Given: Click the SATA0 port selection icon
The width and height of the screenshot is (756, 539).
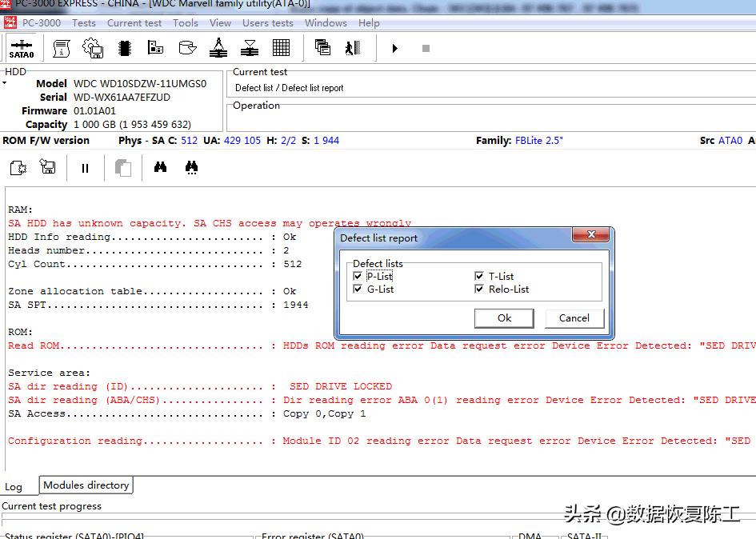Looking at the screenshot, I should pos(22,48).
